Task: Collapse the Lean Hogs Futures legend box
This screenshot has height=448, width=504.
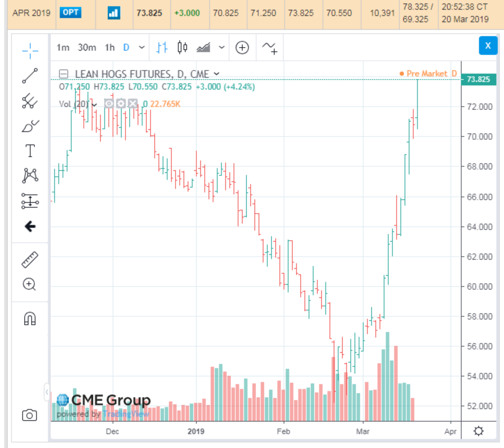Action: click(x=63, y=74)
